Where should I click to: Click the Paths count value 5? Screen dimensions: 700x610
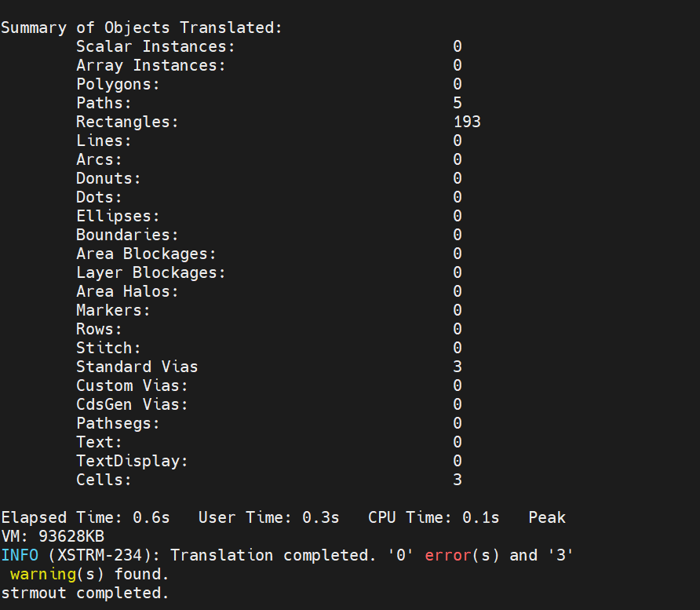458,103
